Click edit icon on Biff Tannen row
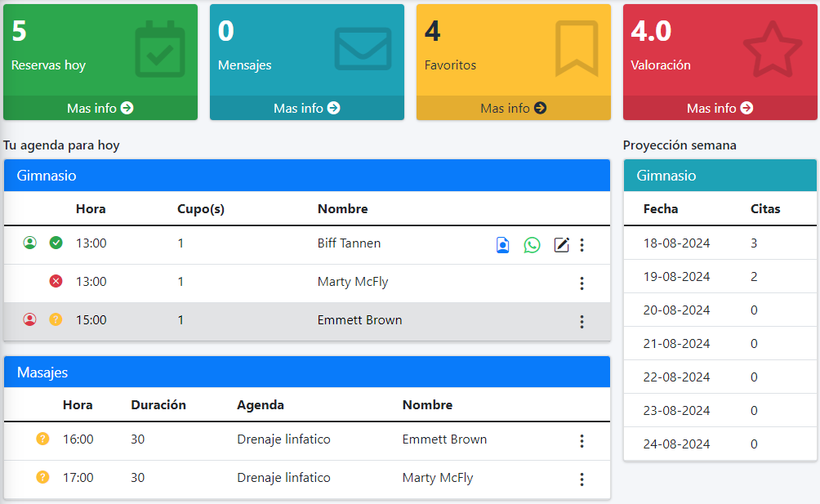Screen dimensions: 820x504 pyautogui.click(x=561, y=245)
